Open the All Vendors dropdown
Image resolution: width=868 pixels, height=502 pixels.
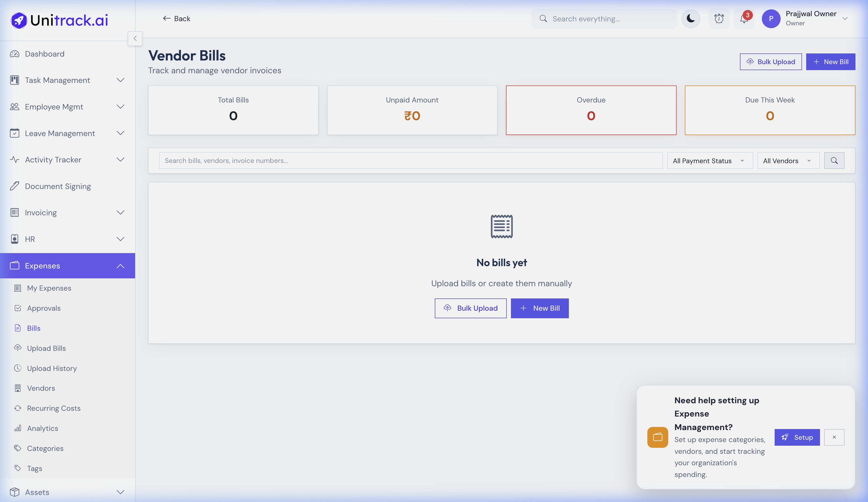788,161
